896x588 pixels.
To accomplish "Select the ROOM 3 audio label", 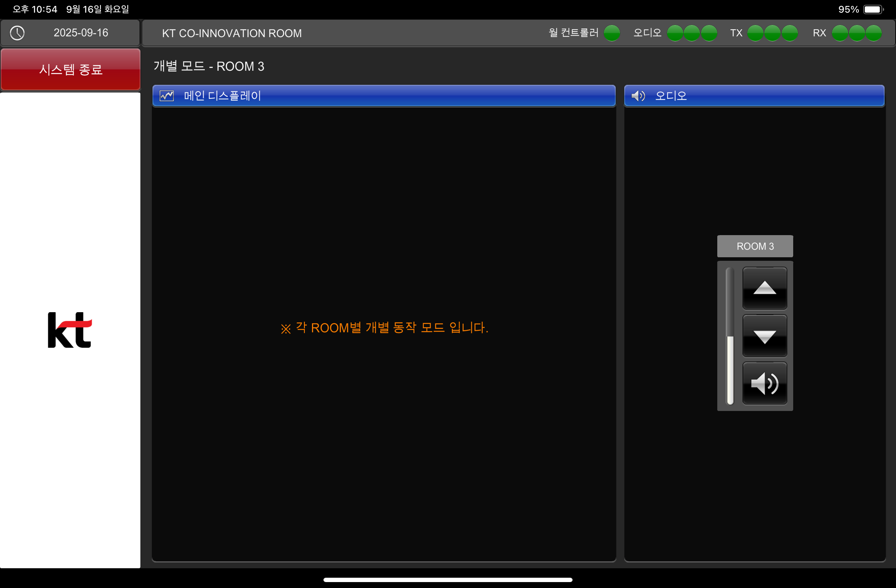I will click(x=755, y=246).
